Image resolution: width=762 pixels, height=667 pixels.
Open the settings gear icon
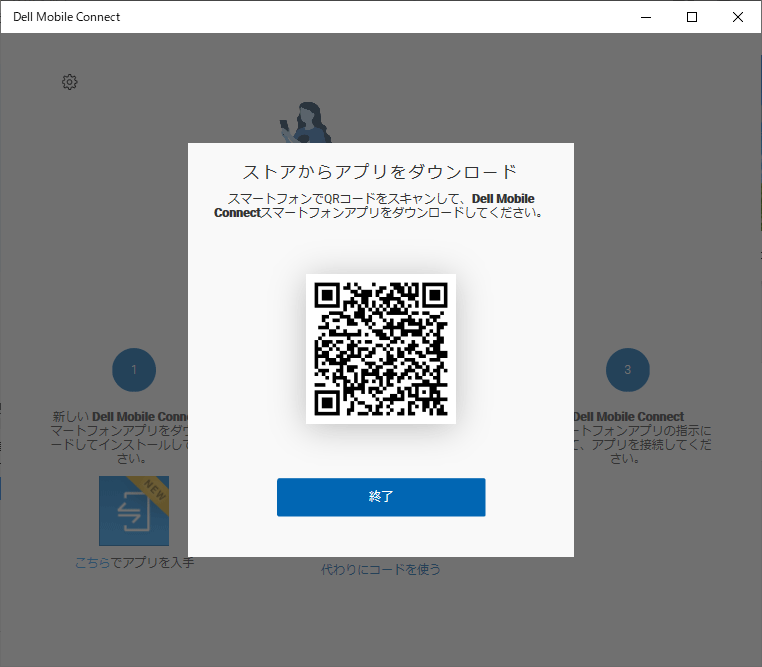69,82
